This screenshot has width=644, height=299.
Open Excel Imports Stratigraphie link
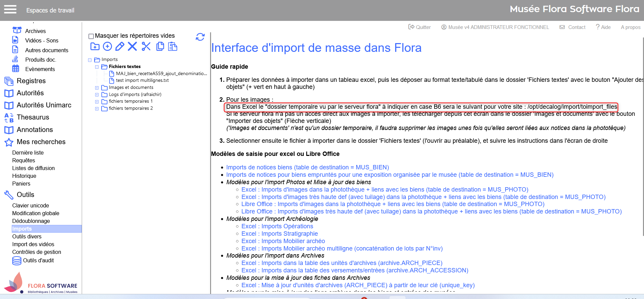279,234
